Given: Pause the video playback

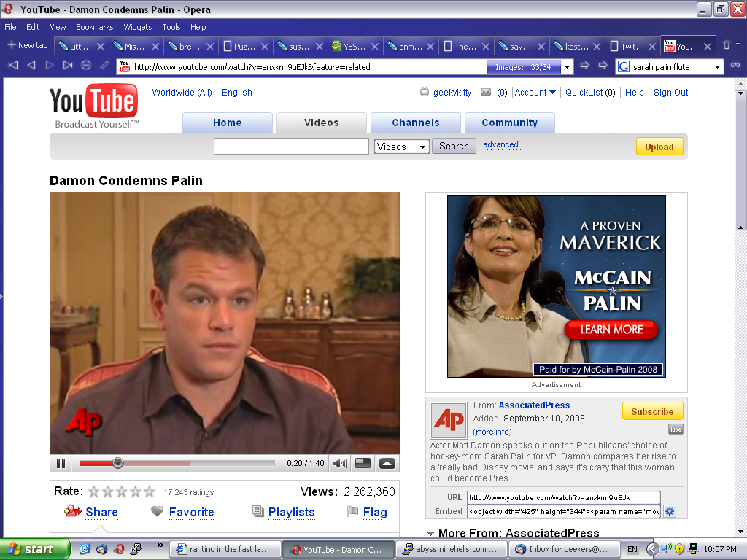Looking at the screenshot, I should pyautogui.click(x=61, y=463).
